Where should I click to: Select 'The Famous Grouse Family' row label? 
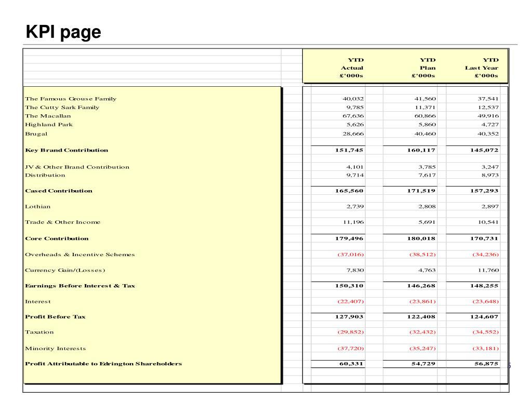(x=71, y=99)
